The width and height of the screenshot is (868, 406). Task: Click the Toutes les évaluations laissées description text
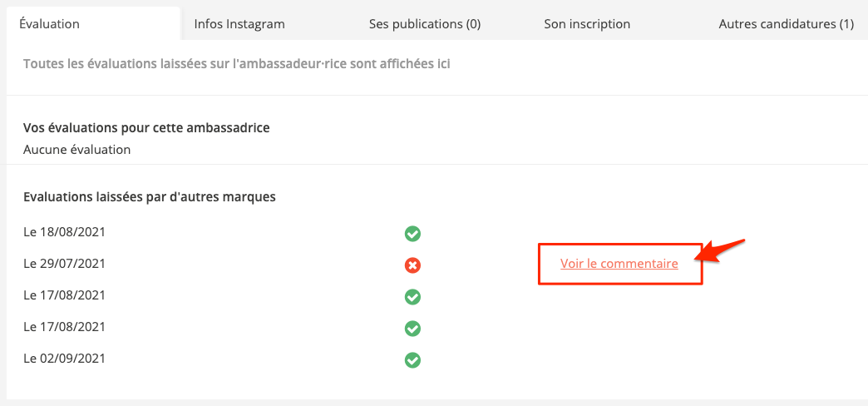pos(237,63)
